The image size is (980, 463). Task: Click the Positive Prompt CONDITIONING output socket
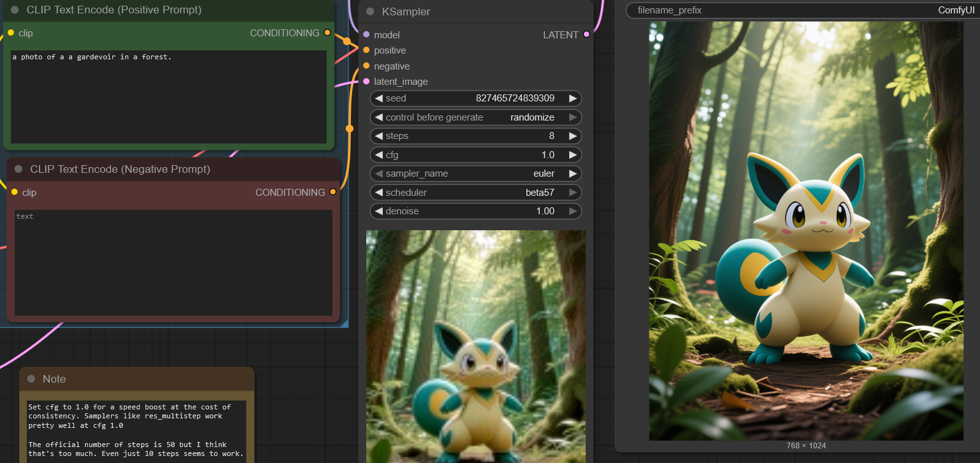[x=327, y=33]
